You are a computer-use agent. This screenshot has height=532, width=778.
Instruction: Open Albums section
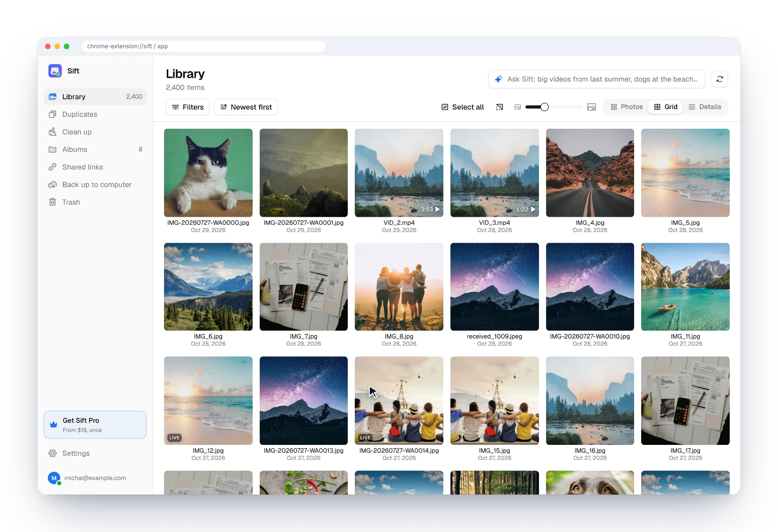click(x=95, y=149)
